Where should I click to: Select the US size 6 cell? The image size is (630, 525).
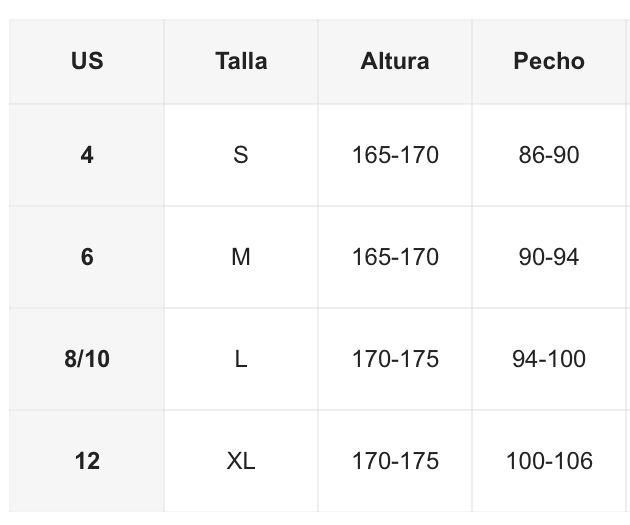pyautogui.click(x=87, y=257)
